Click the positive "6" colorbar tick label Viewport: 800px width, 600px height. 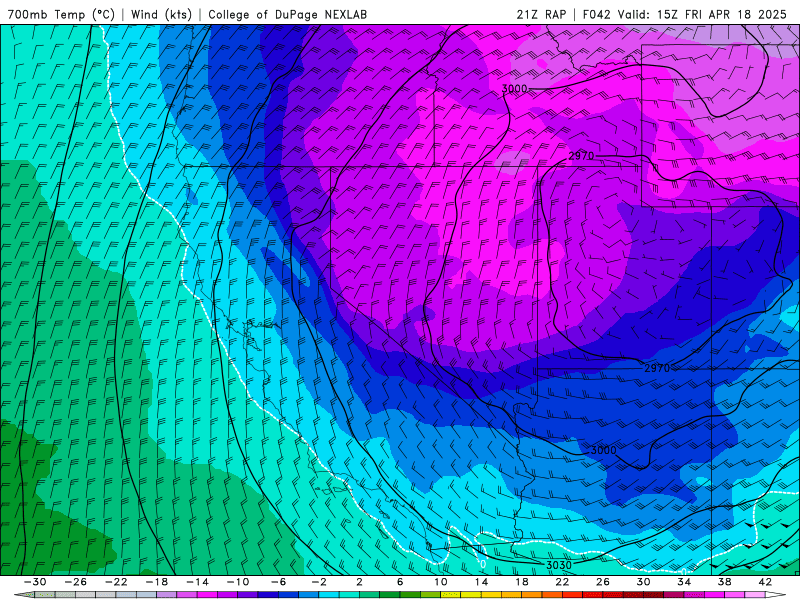(400, 582)
